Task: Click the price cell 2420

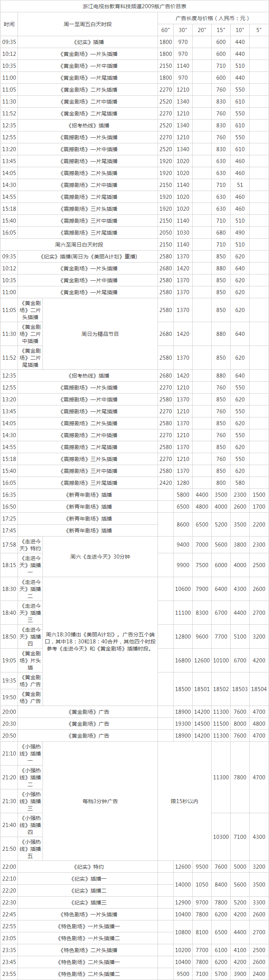Action: tap(165, 483)
